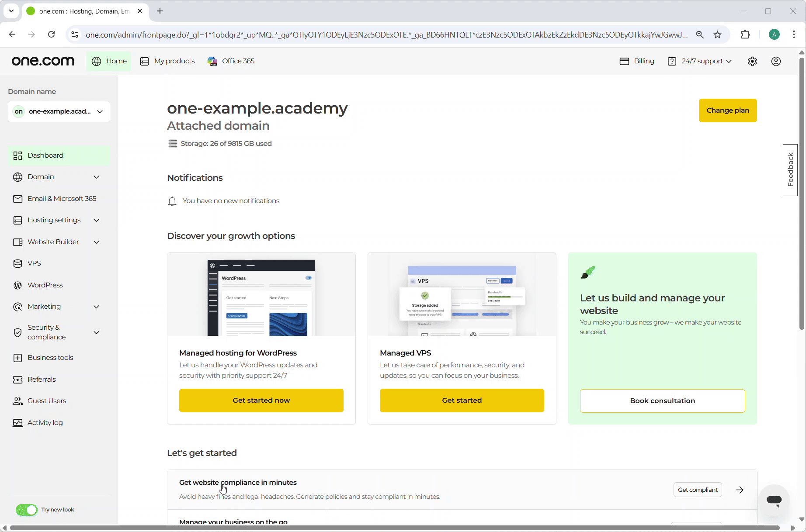
Task: Click the Activity log chart icon
Action: (17, 423)
